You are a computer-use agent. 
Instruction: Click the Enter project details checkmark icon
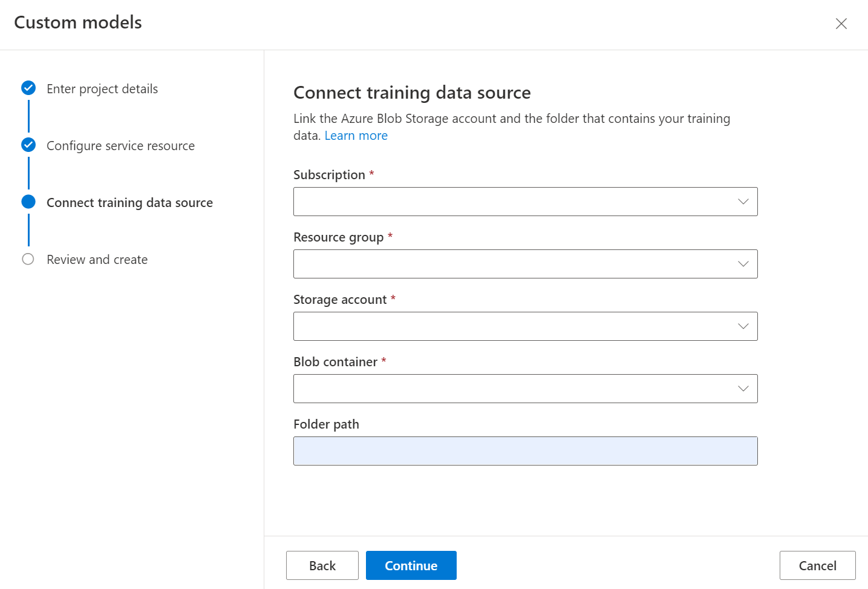(x=28, y=88)
